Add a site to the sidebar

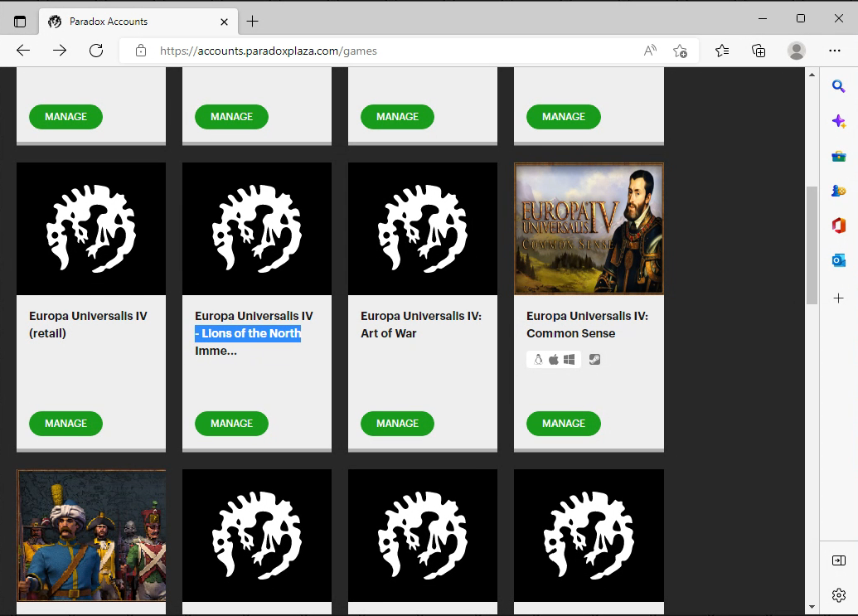coord(838,298)
